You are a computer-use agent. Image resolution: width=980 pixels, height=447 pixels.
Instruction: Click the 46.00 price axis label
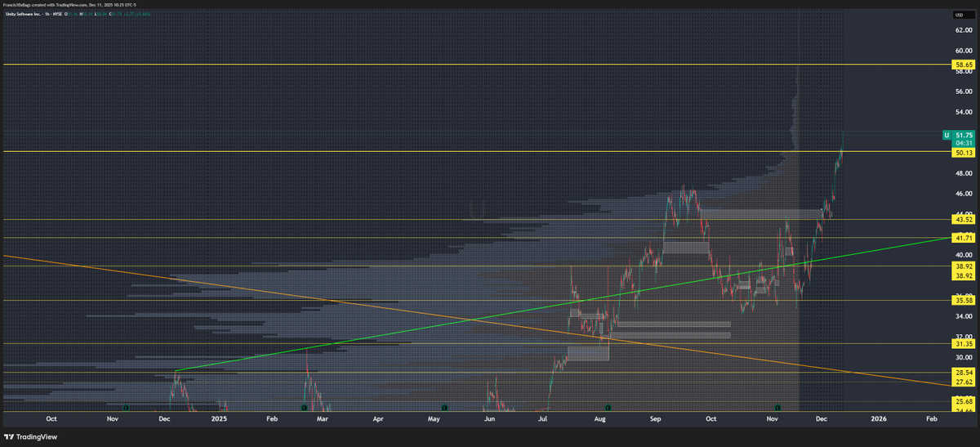click(x=964, y=194)
